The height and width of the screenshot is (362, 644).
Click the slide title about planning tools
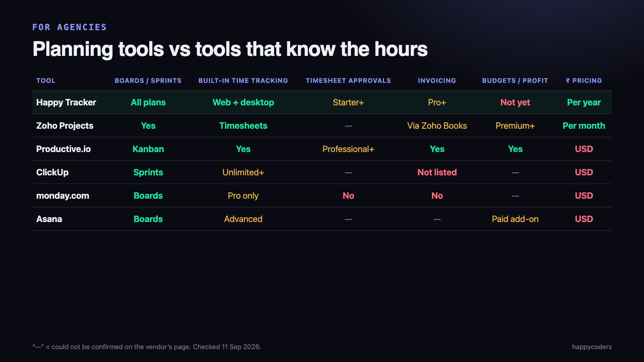click(x=230, y=49)
